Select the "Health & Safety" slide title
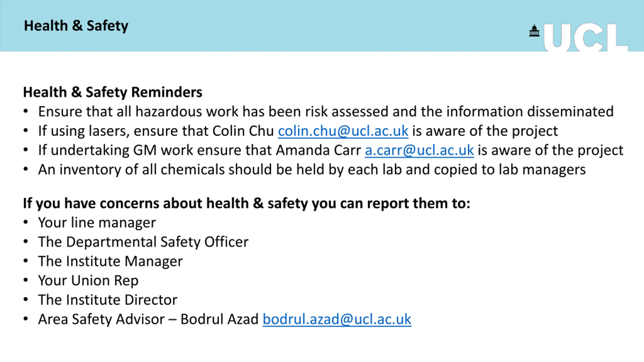Viewport: 644px width, 362px height. 76,26
